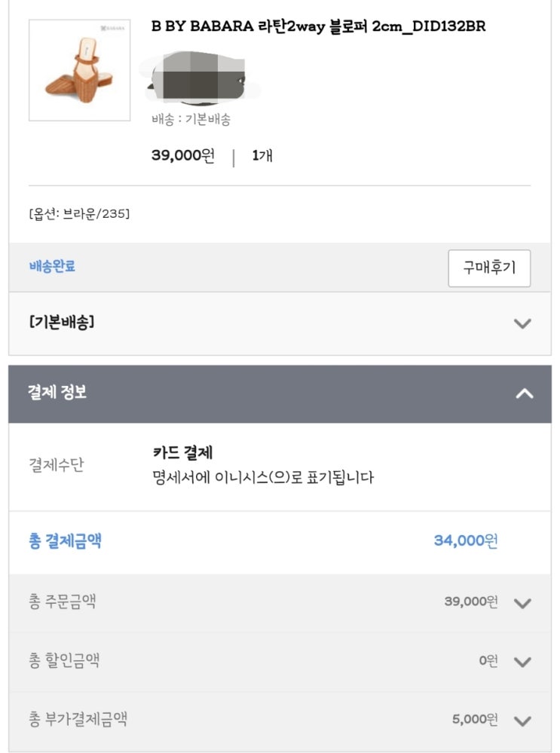Select the 배송완료 delivery status

(x=52, y=266)
